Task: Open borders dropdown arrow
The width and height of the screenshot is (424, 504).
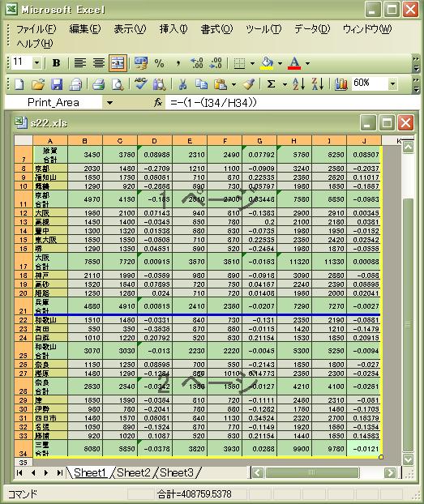Action: [252, 63]
